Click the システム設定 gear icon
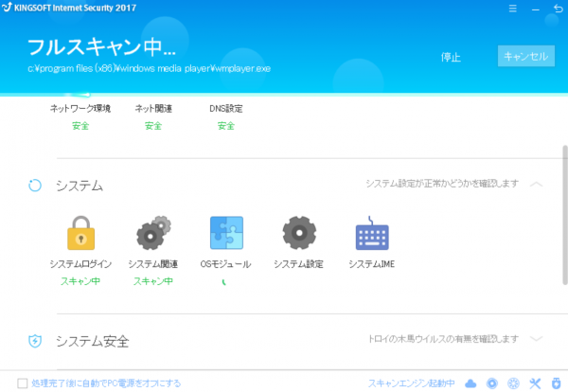Screen dimensions: 568x392 (299, 233)
